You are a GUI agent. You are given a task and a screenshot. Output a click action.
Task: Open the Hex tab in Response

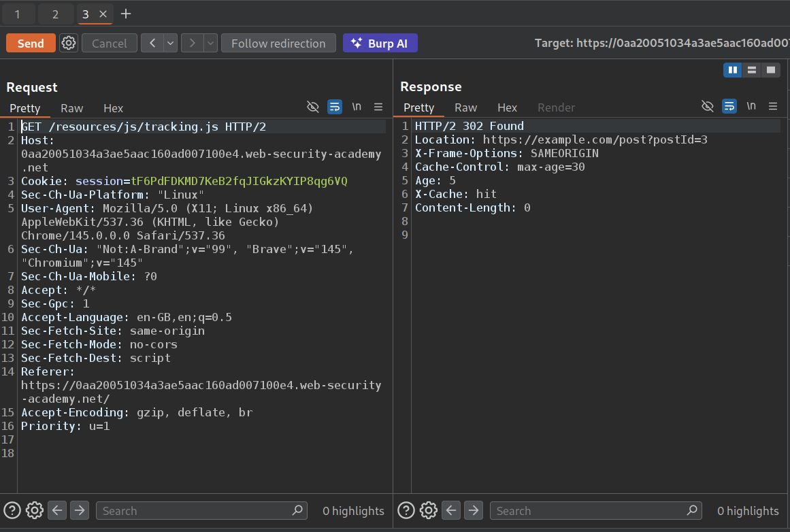(x=507, y=107)
